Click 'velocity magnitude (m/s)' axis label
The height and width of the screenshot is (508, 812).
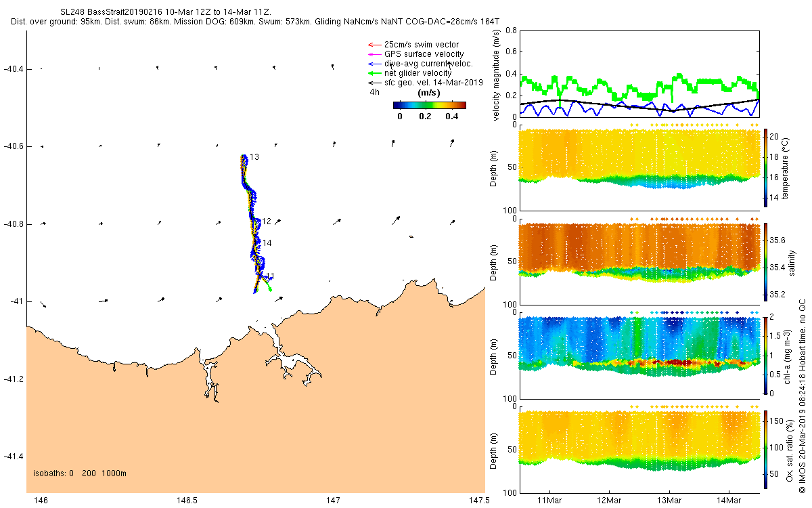497,74
